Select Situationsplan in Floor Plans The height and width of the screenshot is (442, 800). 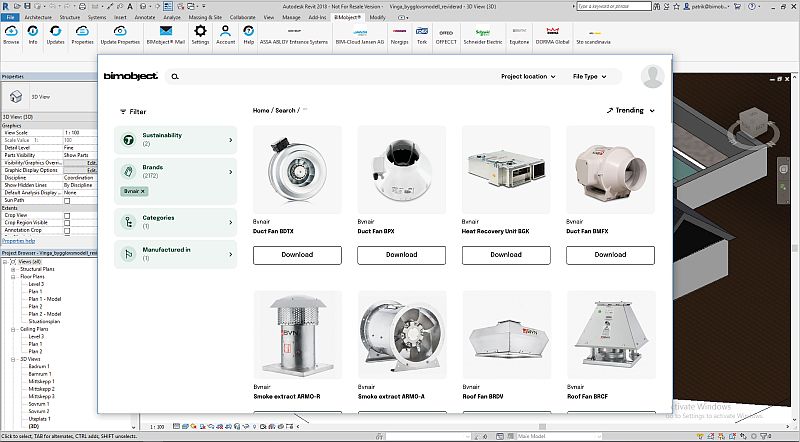coord(44,322)
